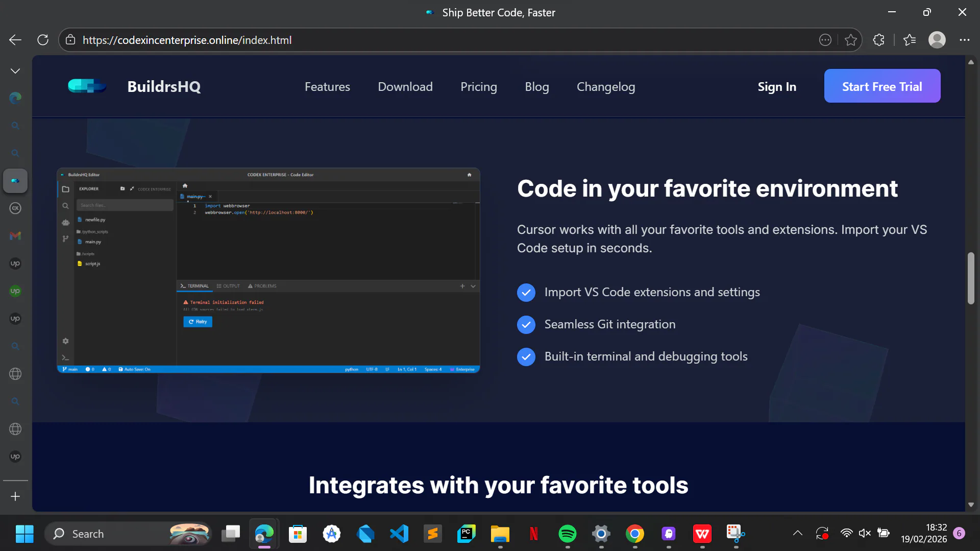This screenshot has height=551, width=980.
Task: Launch Netflix from the taskbar
Action: click(534, 534)
